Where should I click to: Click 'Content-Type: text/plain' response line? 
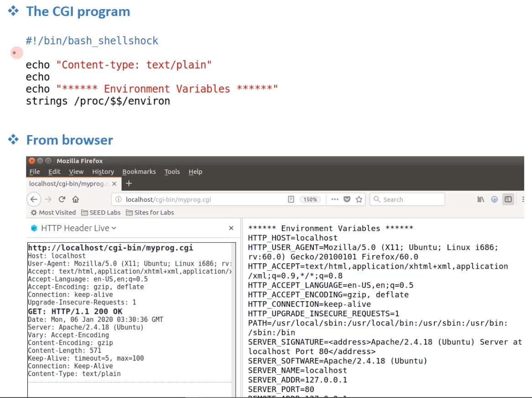[x=74, y=374]
